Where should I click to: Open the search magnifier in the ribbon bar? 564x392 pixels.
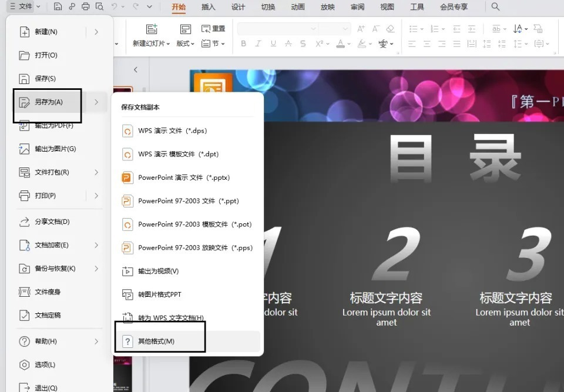click(495, 6)
